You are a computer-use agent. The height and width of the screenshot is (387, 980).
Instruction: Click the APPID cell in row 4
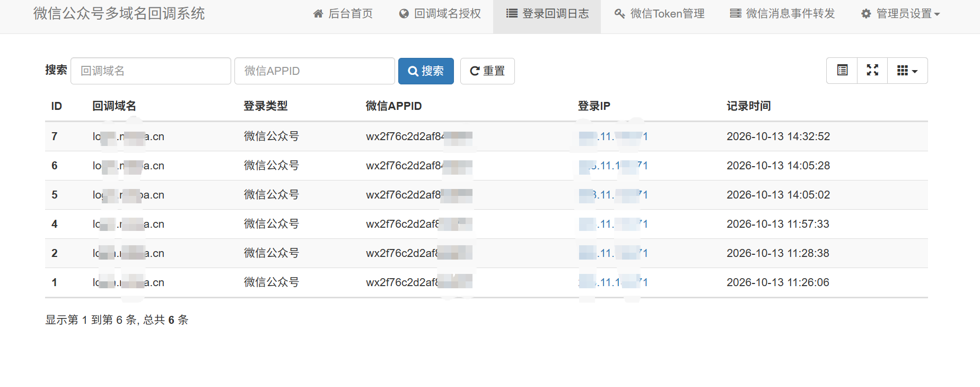(419, 224)
